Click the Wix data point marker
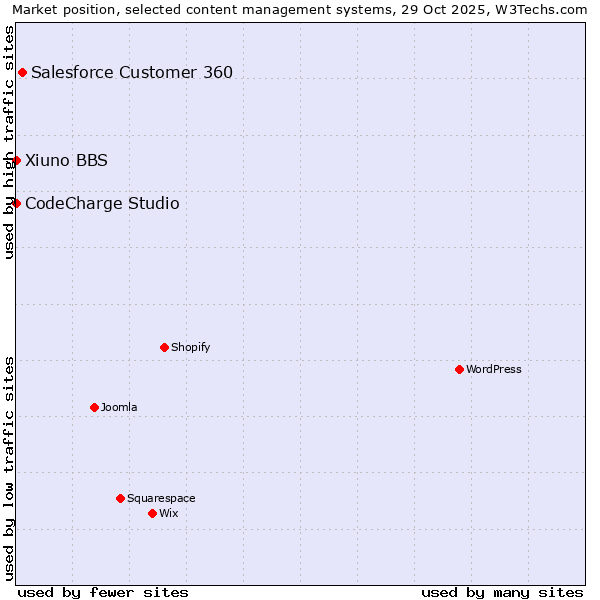The width and height of the screenshot is (600, 600). click(152, 513)
